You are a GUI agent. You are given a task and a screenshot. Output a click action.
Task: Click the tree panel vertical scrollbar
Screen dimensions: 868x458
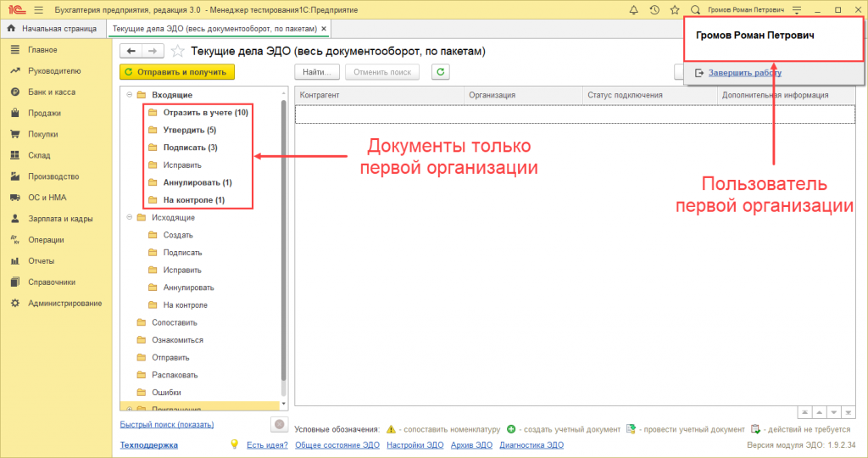click(x=283, y=238)
